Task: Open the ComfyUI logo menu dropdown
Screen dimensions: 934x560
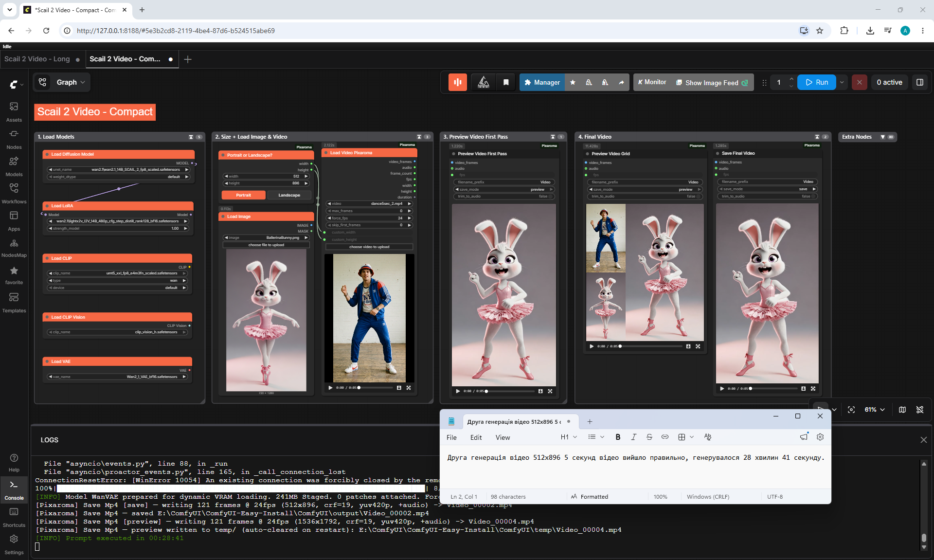Action: (x=16, y=84)
